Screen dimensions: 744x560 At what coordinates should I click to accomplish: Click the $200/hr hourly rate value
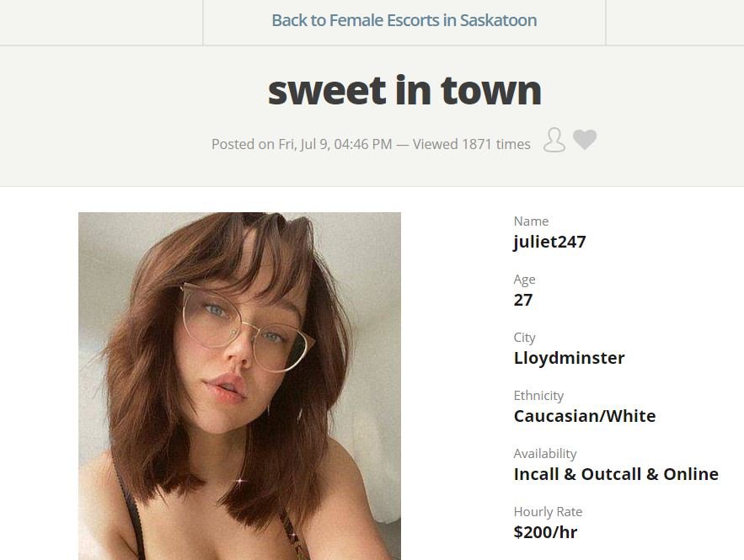pos(545,532)
